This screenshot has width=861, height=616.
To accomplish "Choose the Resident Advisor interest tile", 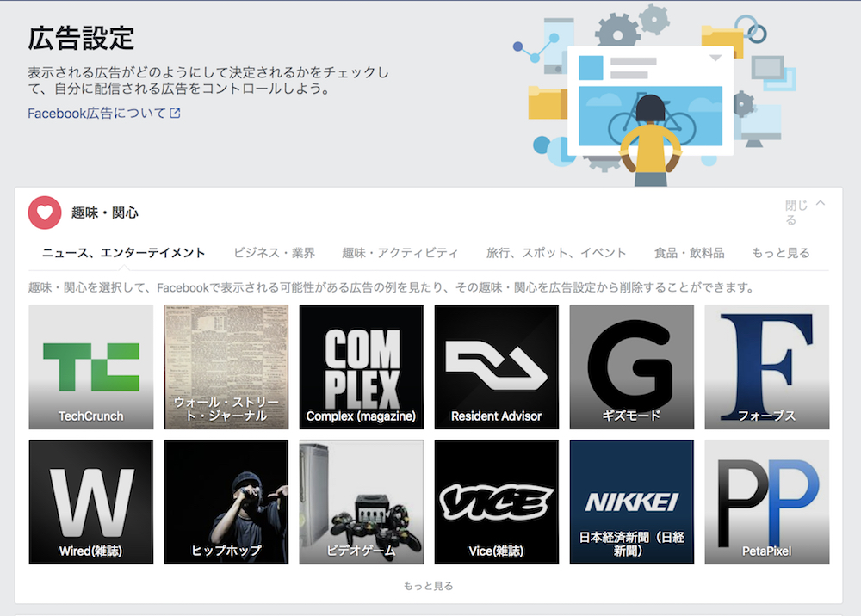I will [x=497, y=367].
